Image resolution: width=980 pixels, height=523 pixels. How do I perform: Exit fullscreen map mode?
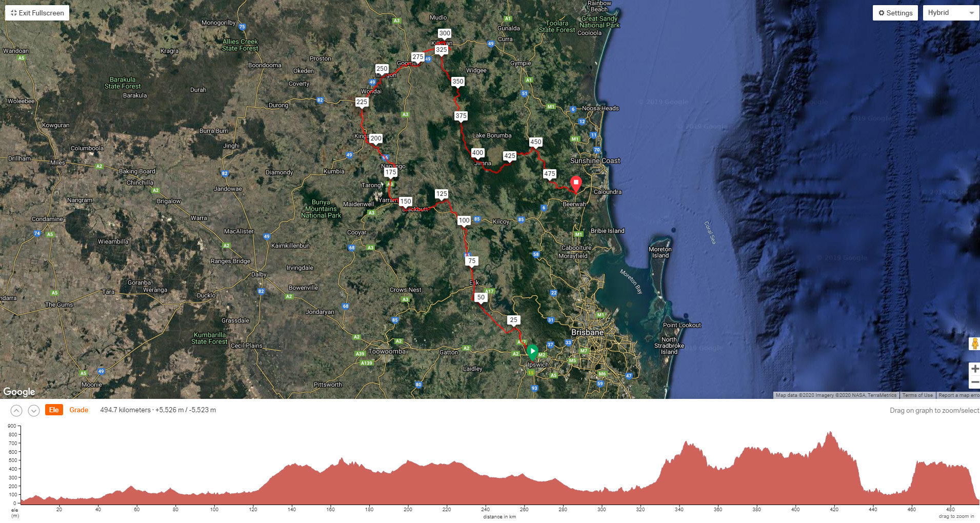tap(37, 13)
